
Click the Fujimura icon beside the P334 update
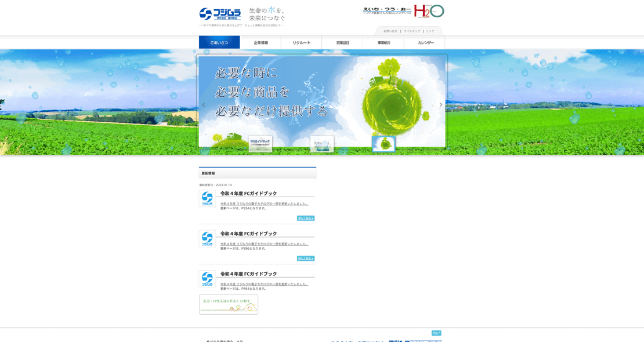[x=207, y=198]
